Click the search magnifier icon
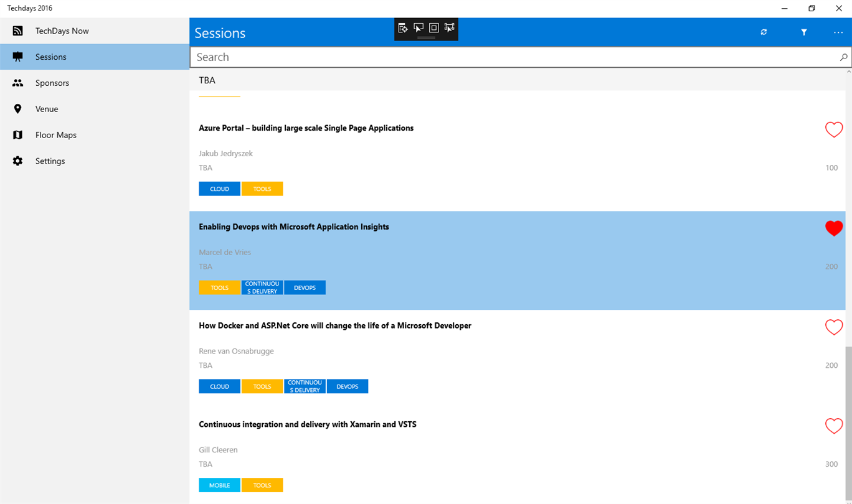This screenshot has width=852, height=504. [844, 57]
